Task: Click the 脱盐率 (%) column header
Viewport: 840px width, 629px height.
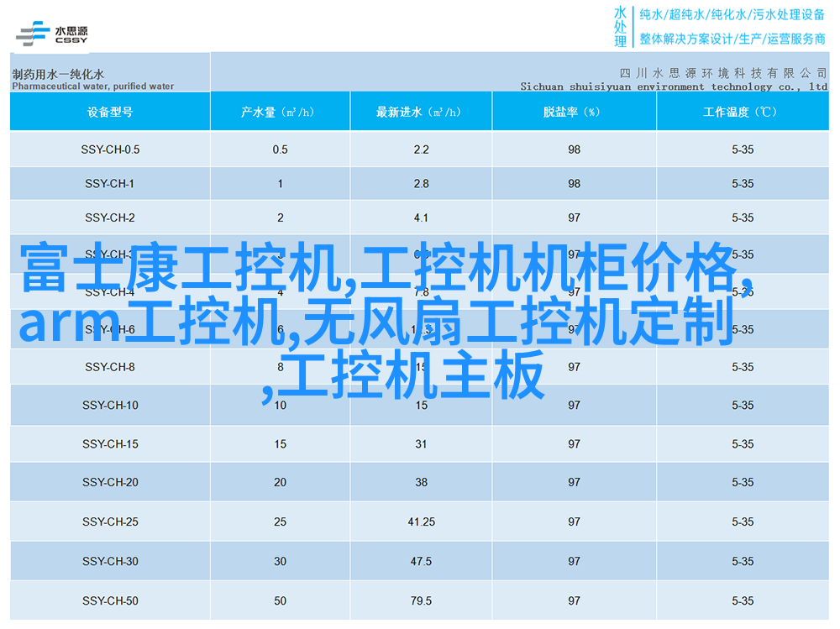Action: [x=575, y=112]
